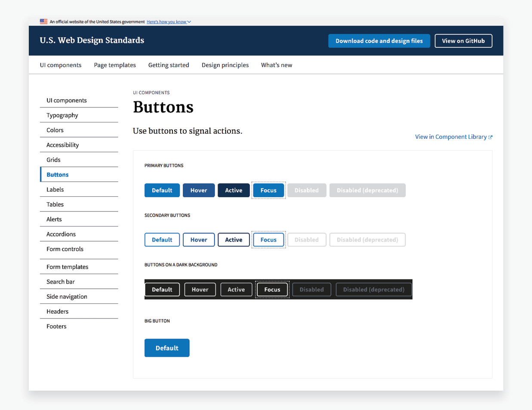532x410 pixels.
Task: Click the SECONDARY BUTTONS section label
Action: click(x=167, y=215)
